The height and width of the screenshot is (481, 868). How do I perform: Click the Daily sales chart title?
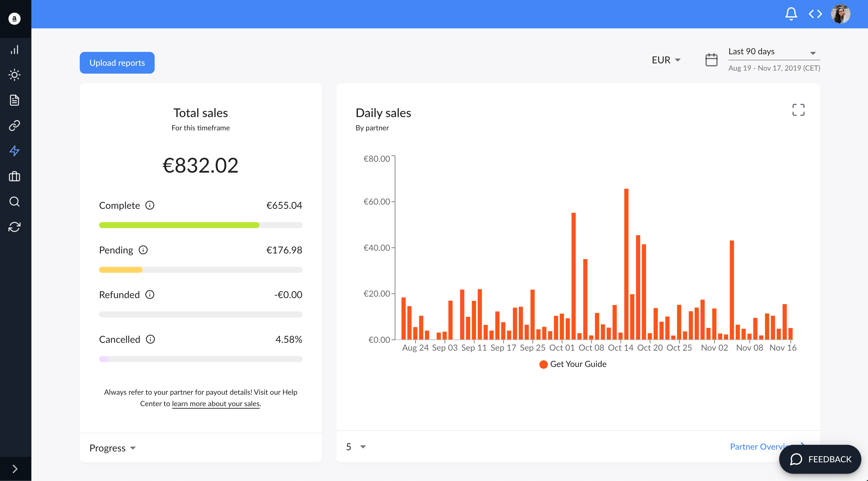click(x=383, y=113)
